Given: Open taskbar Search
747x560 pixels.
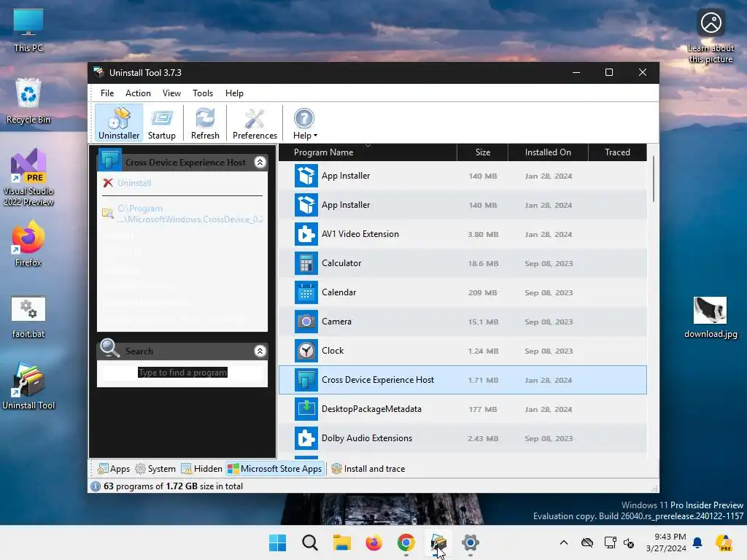Looking at the screenshot, I should pyautogui.click(x=309, y=542).
